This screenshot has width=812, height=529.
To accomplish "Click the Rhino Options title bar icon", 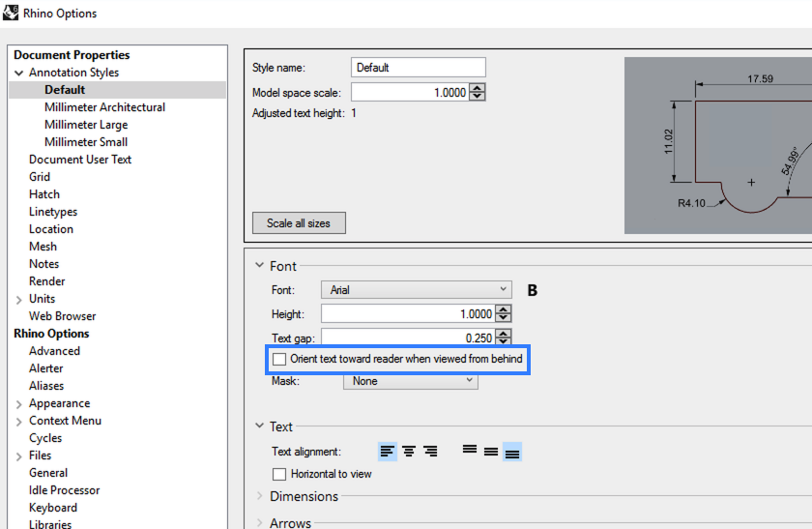I will 11,13.
